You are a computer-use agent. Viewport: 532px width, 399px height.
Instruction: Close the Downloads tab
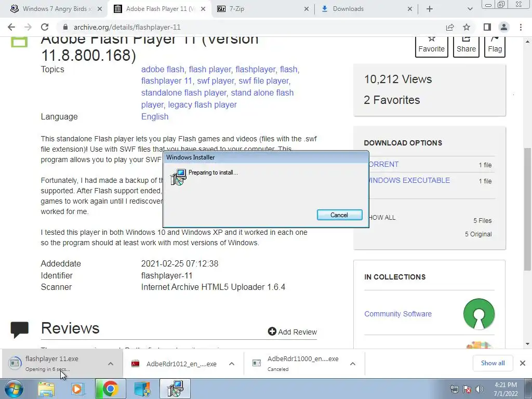coord(410,9)
